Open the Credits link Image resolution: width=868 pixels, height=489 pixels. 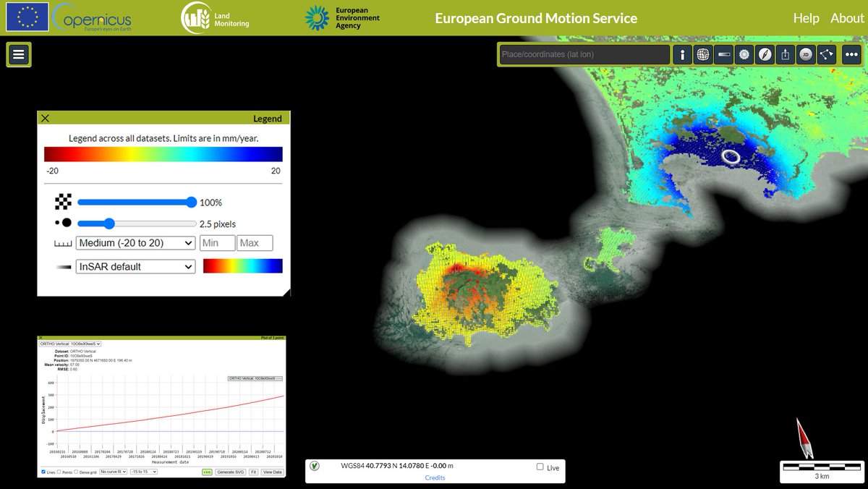(435, 477)
